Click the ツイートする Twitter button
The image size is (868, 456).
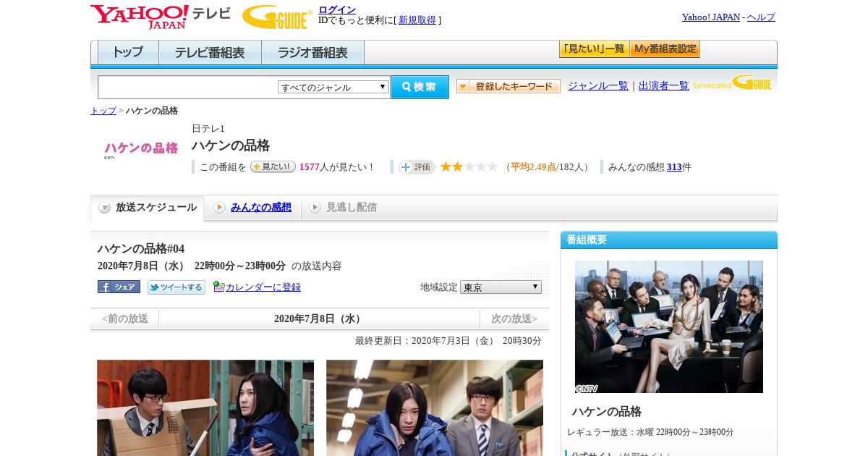tap(176, 287)
